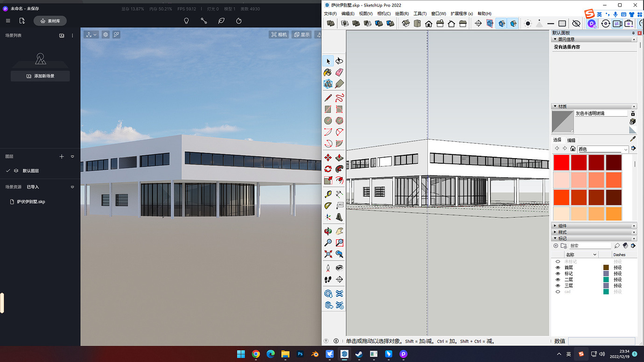Hide the 首层 tag visibility eye
The image size is (644, 362).
558,268
